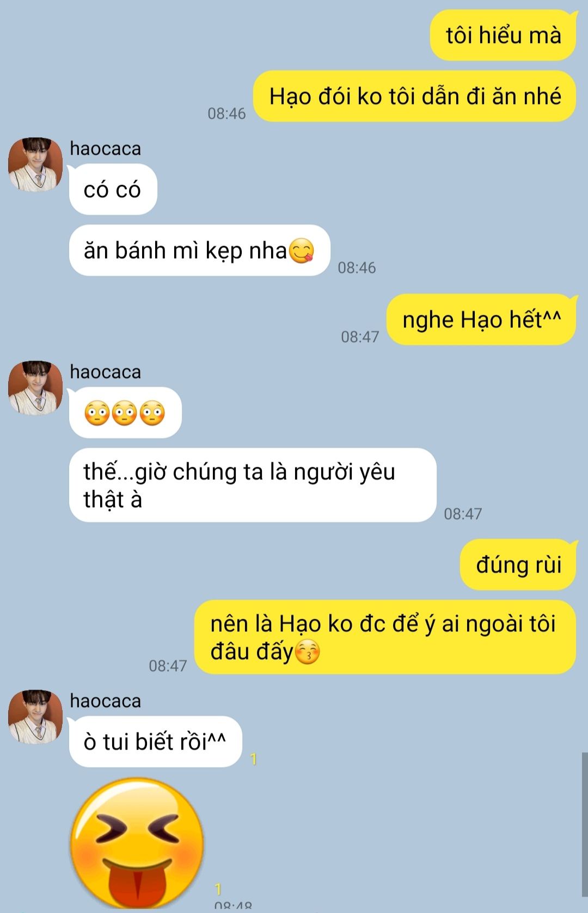Select the "đúng rùi" message bubble

[518, 564]
